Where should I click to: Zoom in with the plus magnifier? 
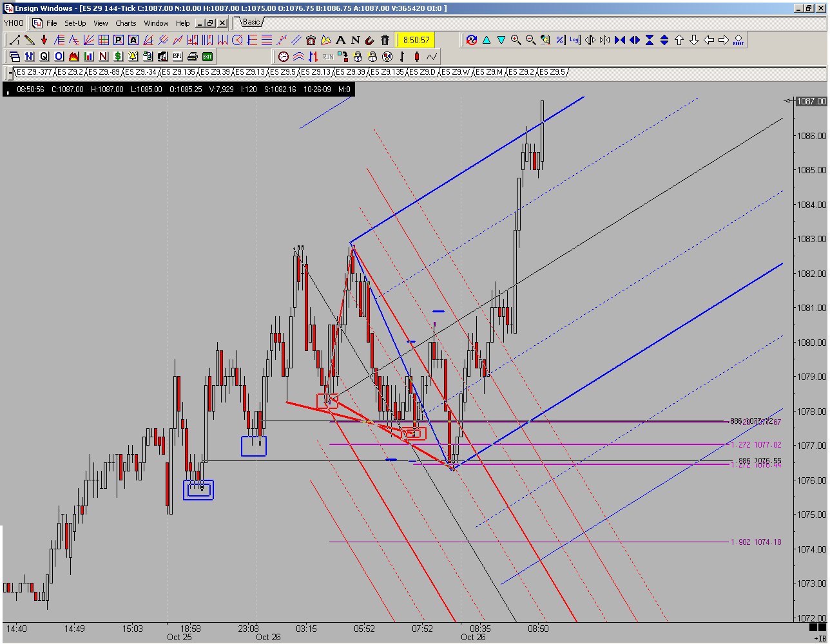tap(516, 40)
